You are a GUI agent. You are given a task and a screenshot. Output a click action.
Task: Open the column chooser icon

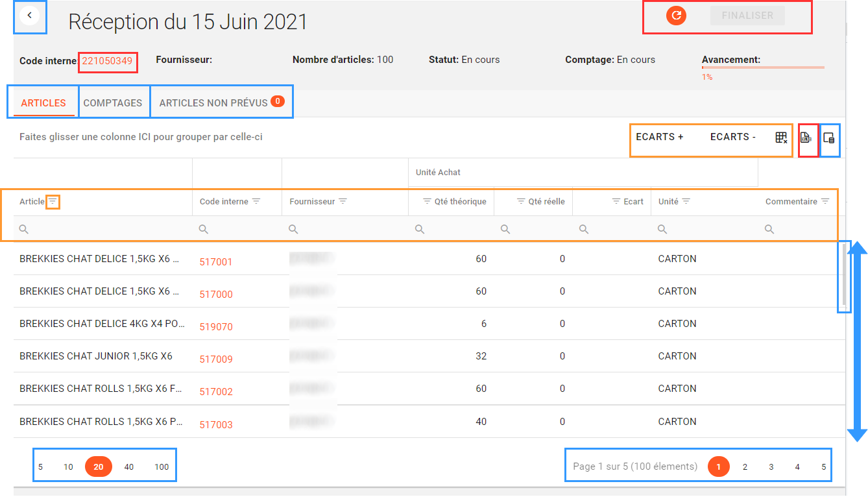[x=829, y=138]
